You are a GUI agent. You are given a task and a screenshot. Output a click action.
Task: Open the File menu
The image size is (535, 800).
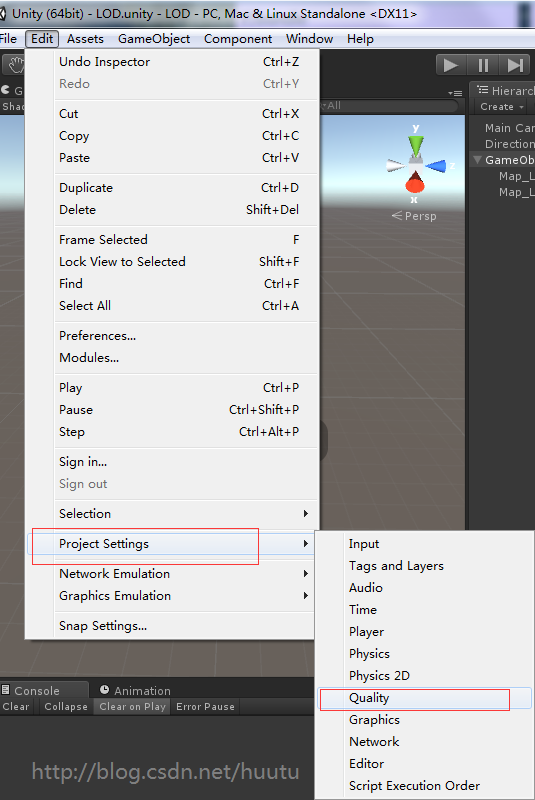tap(9, 39)
